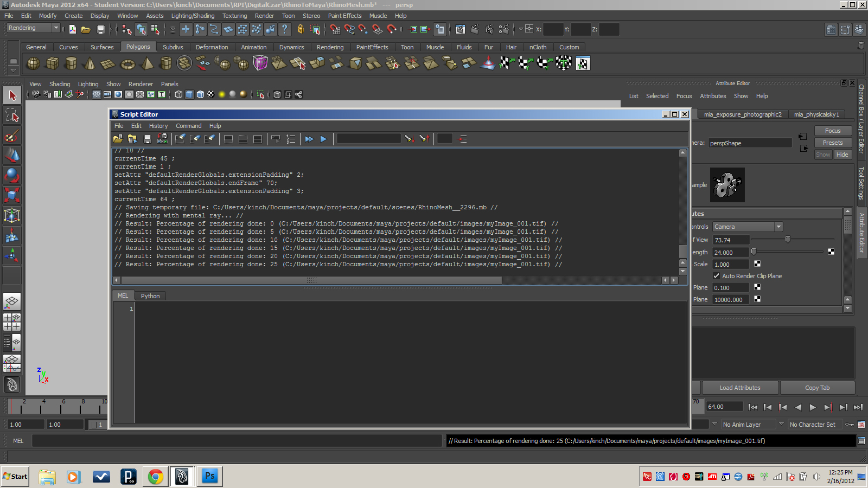Viewport: 868px width, 488px height.
Task: Save the script to the shelf
Action: pos(162,139)
